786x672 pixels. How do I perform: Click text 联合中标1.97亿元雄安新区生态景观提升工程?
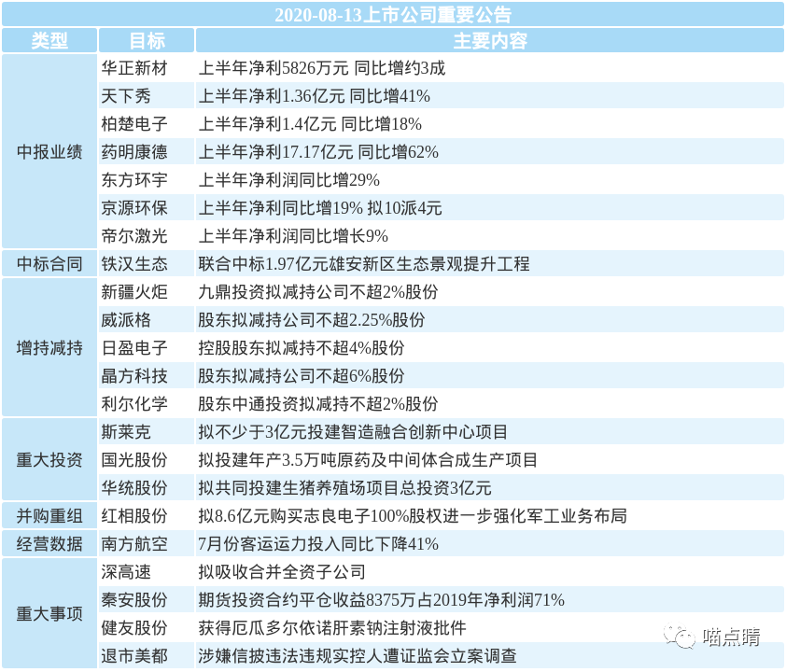tap(363, 264)
